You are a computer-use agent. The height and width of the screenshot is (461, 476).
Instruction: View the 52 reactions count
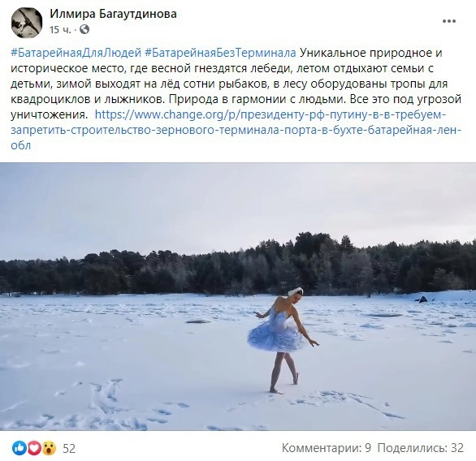(x=69, y=448)
